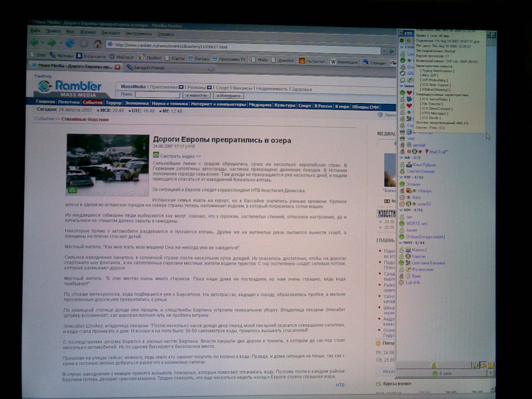532x399 pixels.
Task: Open the Файл menu in Firefox
Action: pos(35,31)
